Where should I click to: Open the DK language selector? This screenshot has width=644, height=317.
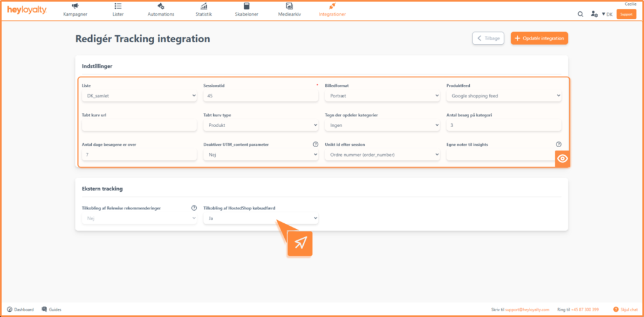[607, 14]
